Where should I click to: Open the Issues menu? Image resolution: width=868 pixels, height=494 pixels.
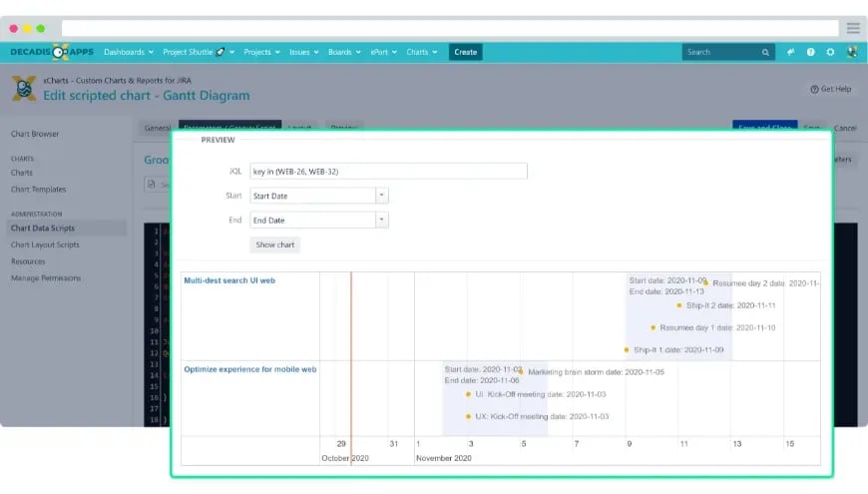pos(303,52)
